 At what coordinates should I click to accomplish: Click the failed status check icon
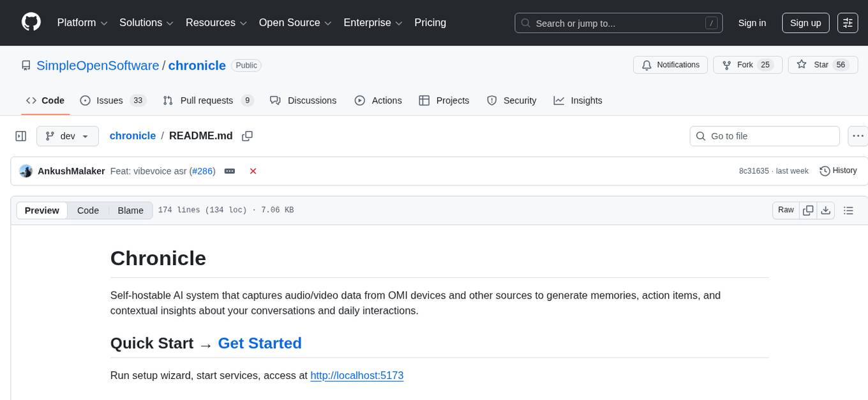(x=253, y=171)
